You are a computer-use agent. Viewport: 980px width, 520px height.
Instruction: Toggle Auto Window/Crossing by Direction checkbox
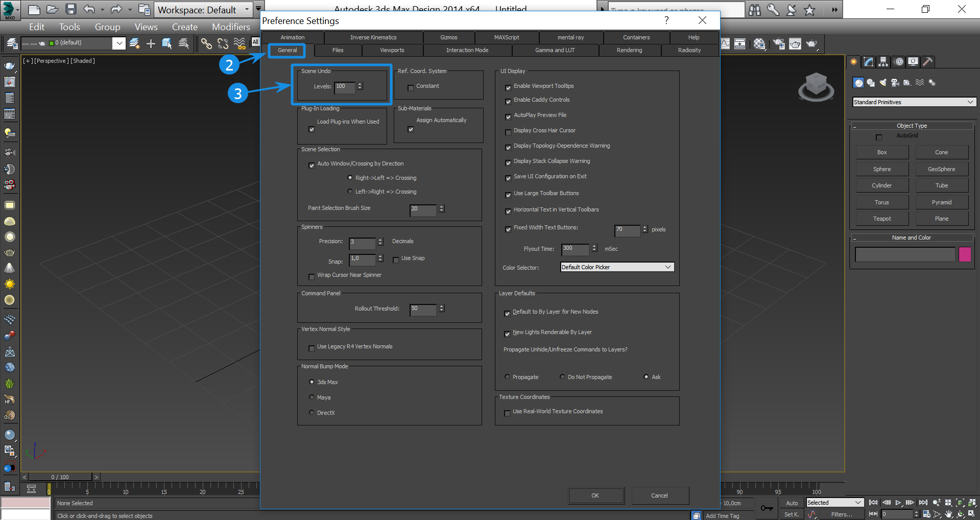[312, 166]
